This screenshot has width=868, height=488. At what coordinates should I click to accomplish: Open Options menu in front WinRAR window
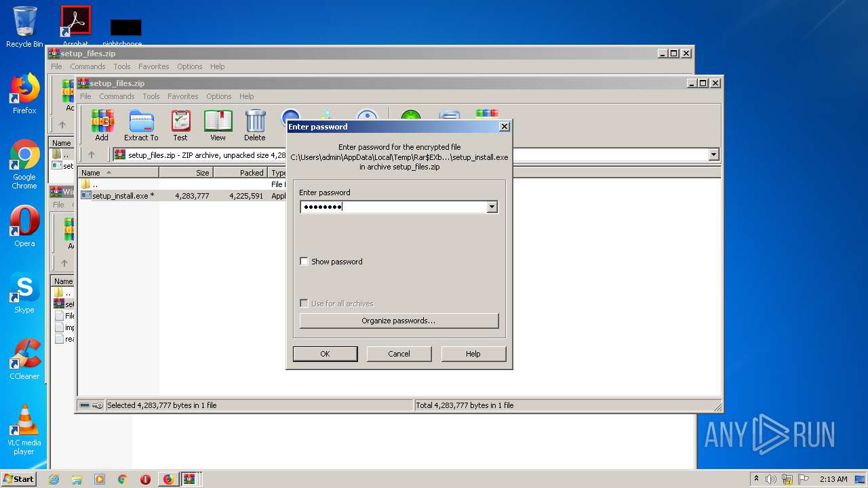tap(219, 96)
